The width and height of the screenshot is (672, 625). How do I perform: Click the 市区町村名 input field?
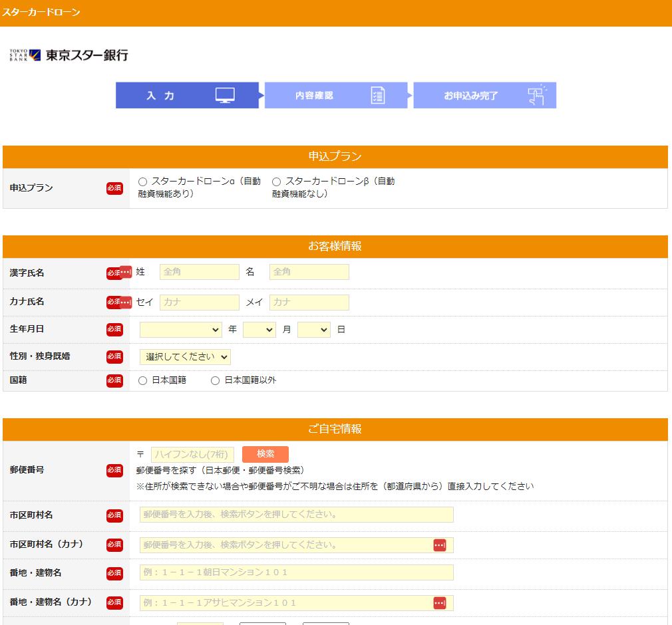[297, 515]
